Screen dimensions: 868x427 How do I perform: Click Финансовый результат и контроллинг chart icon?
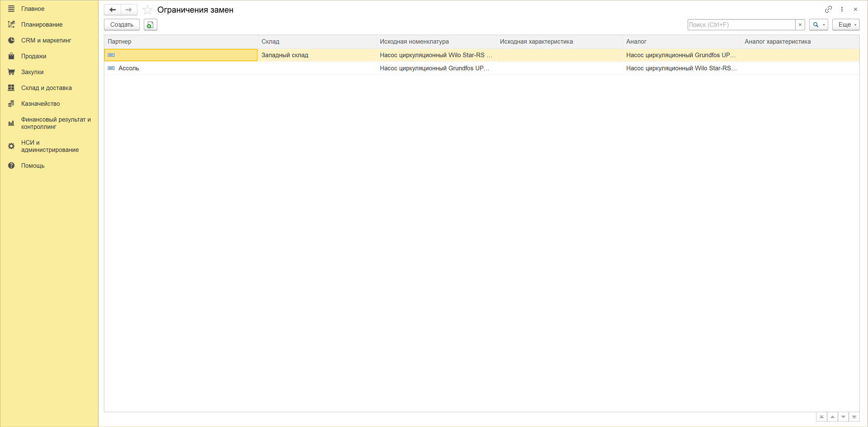[x=11, y=123]
